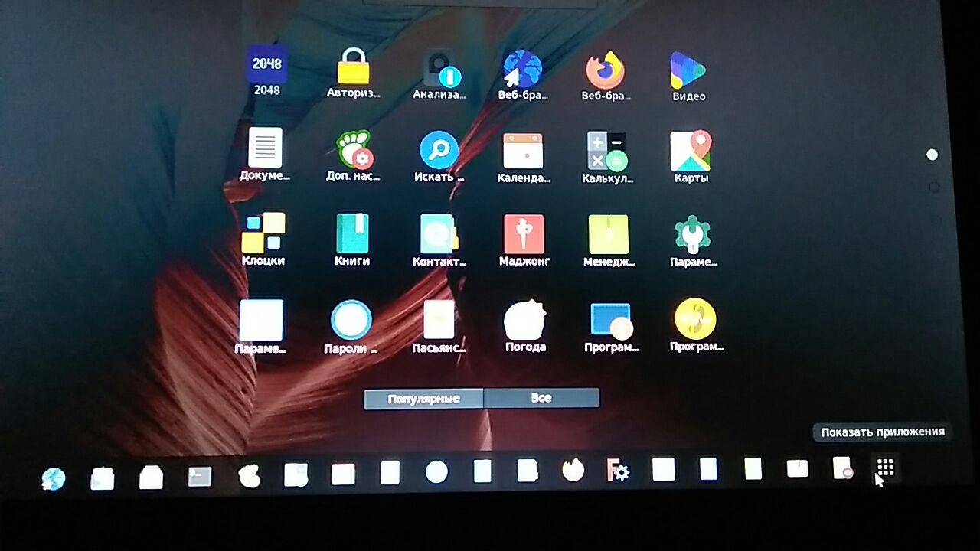Open the globe Веб-бра… web browser
The width and height of the screenshot is (980, 551).
[522, 75]
